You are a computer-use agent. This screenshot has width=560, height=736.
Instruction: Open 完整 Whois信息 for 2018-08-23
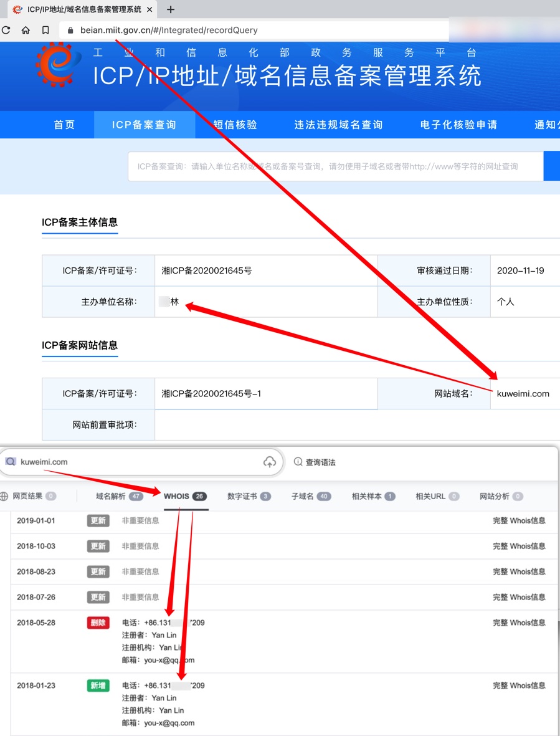tap(519, 571)
